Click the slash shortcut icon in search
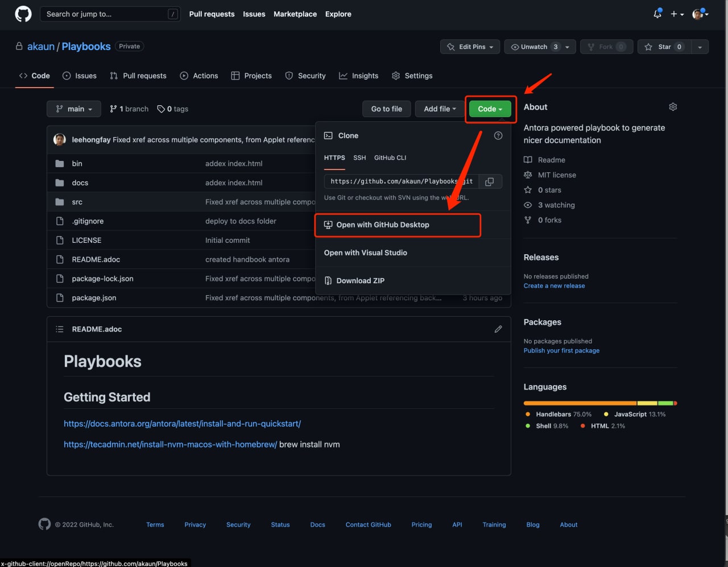This screenshot has width=728, height=567. pos(173,14)
